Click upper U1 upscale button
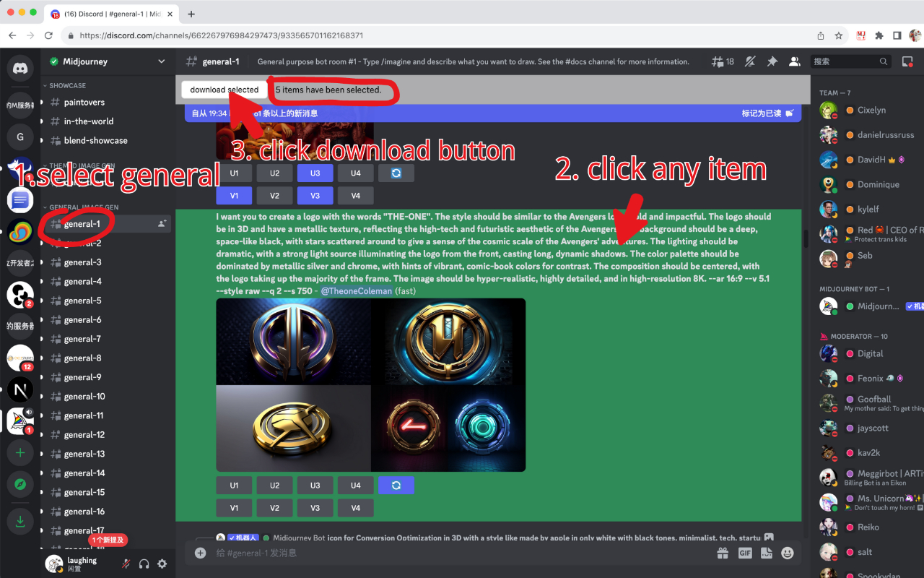This screenshot has height=578, width=924. point(234,173)
